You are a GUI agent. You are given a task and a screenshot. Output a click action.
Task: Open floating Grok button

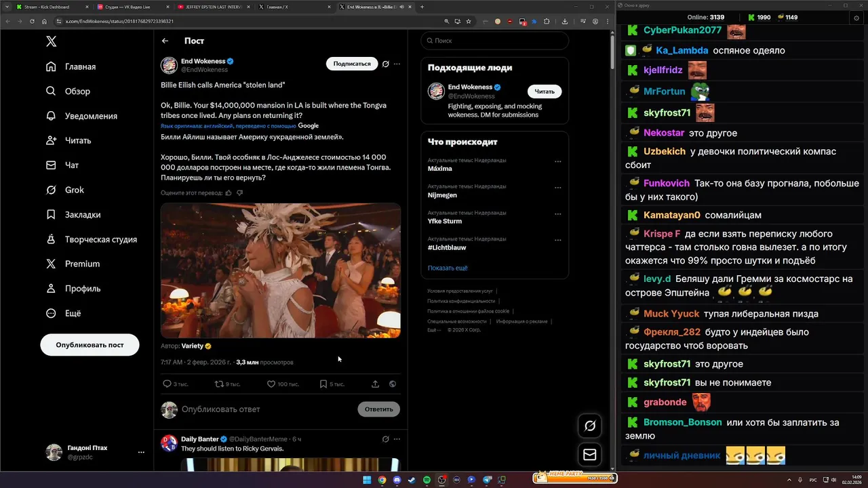590,426
